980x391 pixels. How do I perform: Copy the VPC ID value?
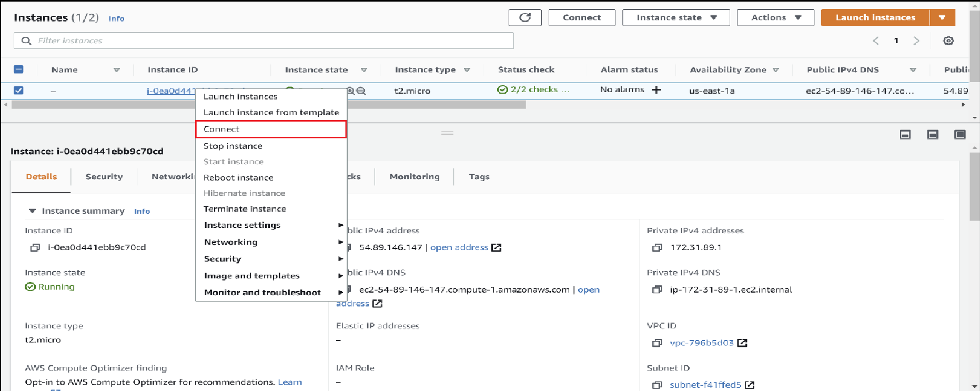coord(656,343)
